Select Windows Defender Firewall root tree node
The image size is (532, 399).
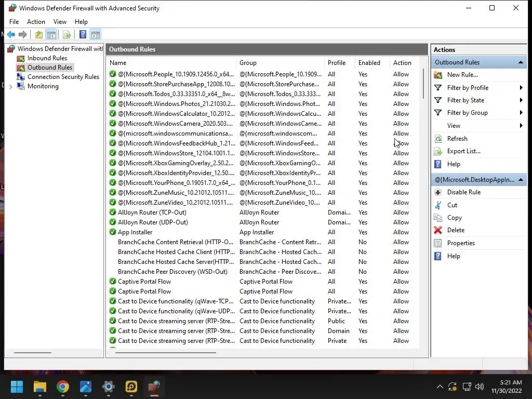pos(55,49)
